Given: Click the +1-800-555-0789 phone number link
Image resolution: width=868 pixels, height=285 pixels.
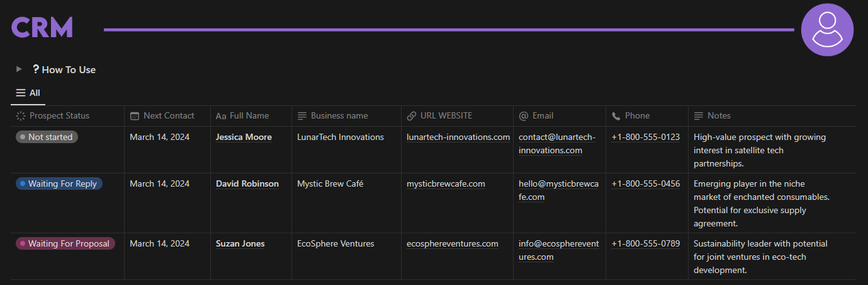Looking at the screenshot, I should pos(646,243).
